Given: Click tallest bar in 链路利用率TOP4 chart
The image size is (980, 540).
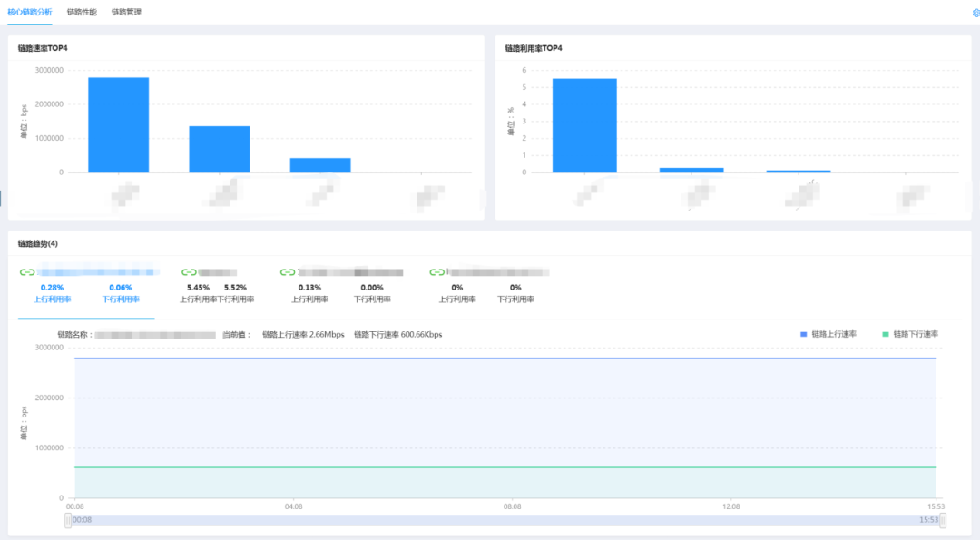Looking at the screenshot, I should [x=584, y=125].
